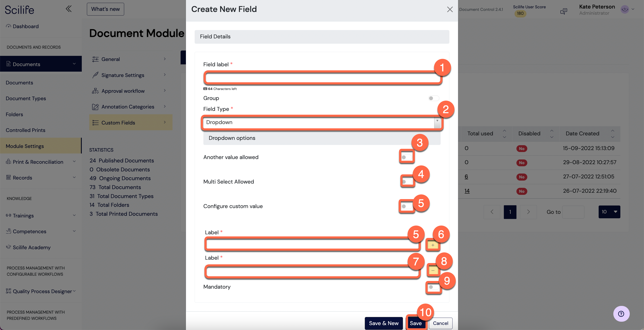Open the help question mark button

click(621, 314)
